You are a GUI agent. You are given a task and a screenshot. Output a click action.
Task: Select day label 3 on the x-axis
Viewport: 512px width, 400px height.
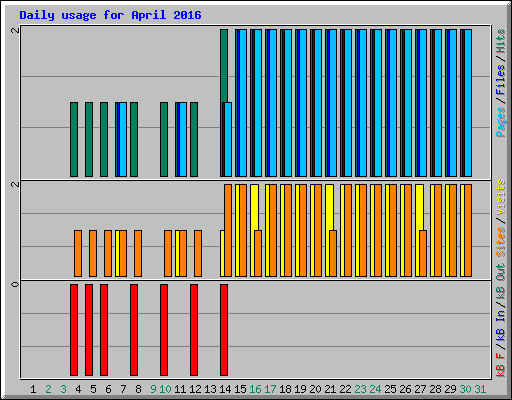(63, 389)
